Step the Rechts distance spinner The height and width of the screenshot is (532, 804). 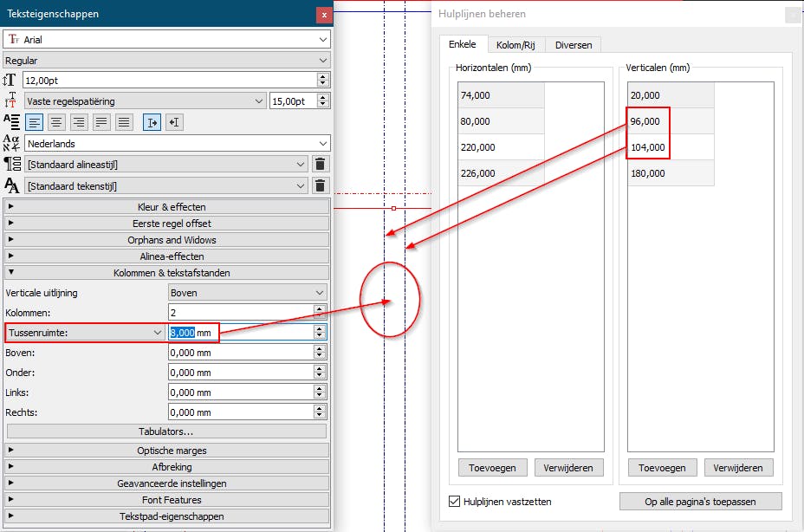click(320, 412)
